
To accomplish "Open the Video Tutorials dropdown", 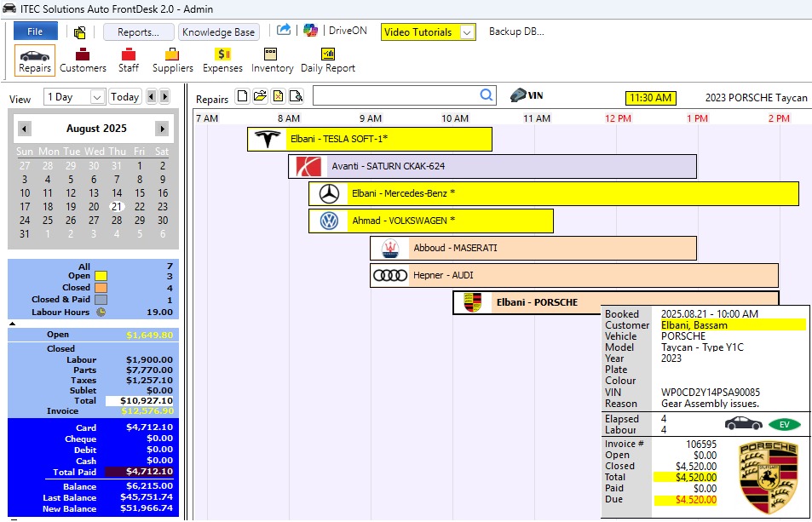I will [466, 32].
